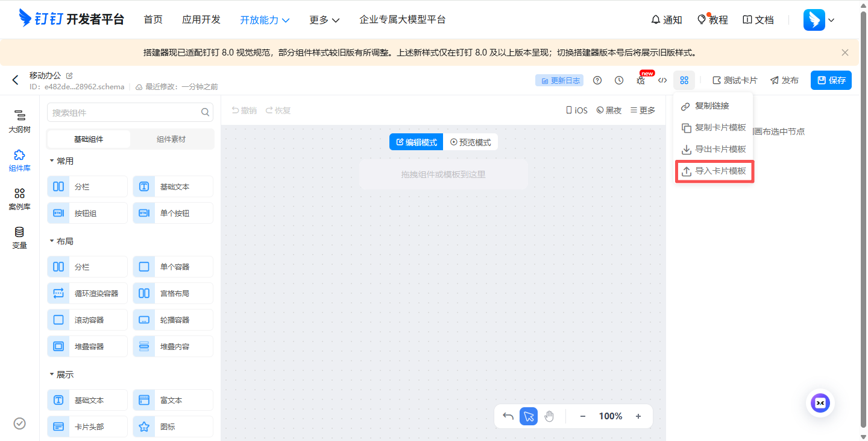The width and height of the screenshot is (868, 441).
Task: Open the 更多 dropdown in top navigation
Action: click(324, 20)
